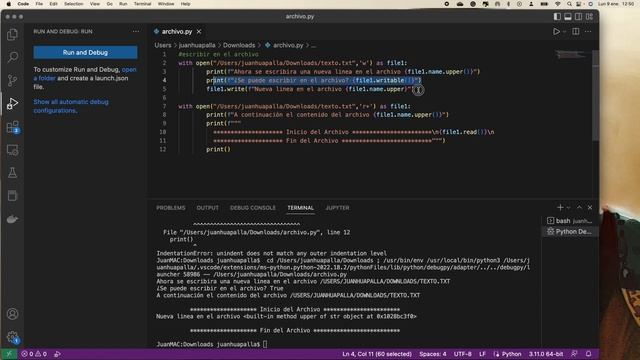Click line number 12 in the gutter
Screen dimensions: 640x360
coord(163,149)
